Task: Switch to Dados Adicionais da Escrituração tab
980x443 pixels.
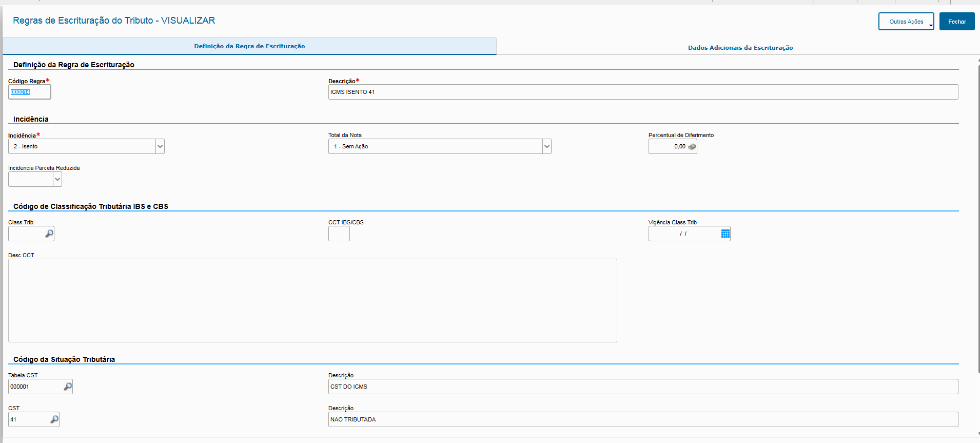Action: click(740, 48)
